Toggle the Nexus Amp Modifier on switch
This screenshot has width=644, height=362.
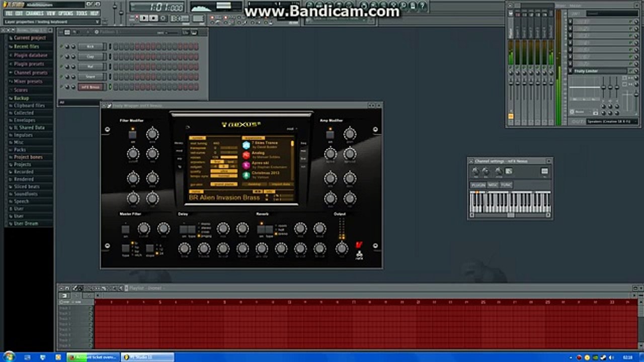point(330,135)
